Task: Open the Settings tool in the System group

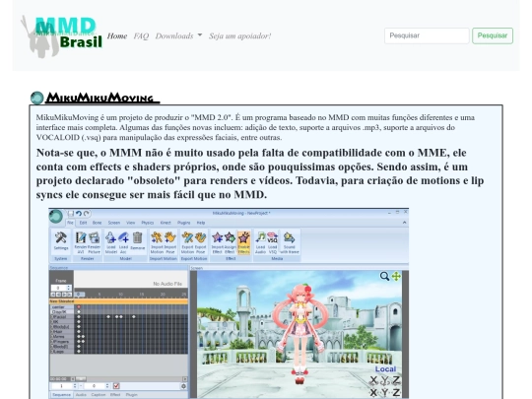Action: coord(61,241)
